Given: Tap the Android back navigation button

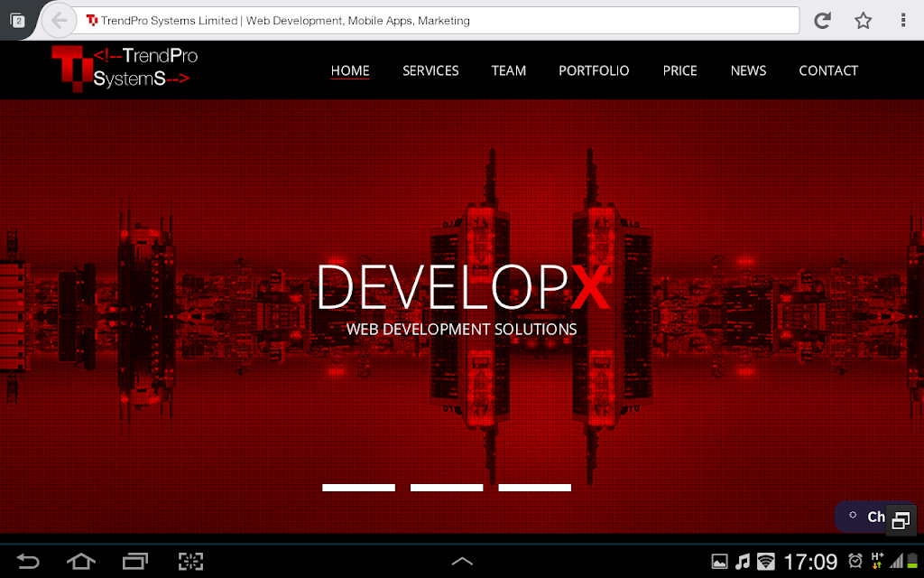Looking at the screenshot, I should point(27,561).
